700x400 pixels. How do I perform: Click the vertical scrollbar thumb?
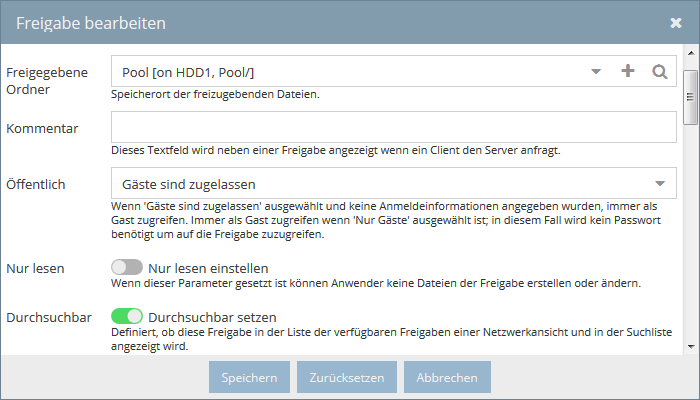[691, 97]
